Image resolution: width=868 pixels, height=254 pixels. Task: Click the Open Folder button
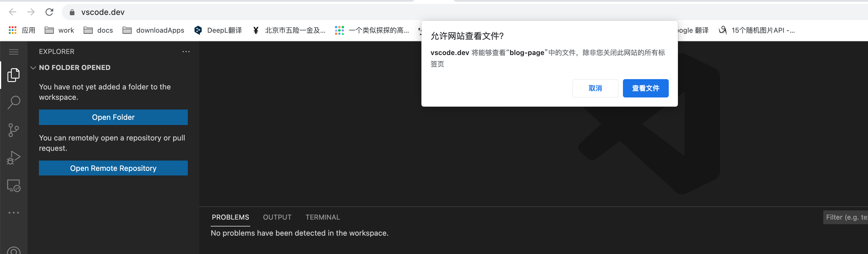coord(113,117)
